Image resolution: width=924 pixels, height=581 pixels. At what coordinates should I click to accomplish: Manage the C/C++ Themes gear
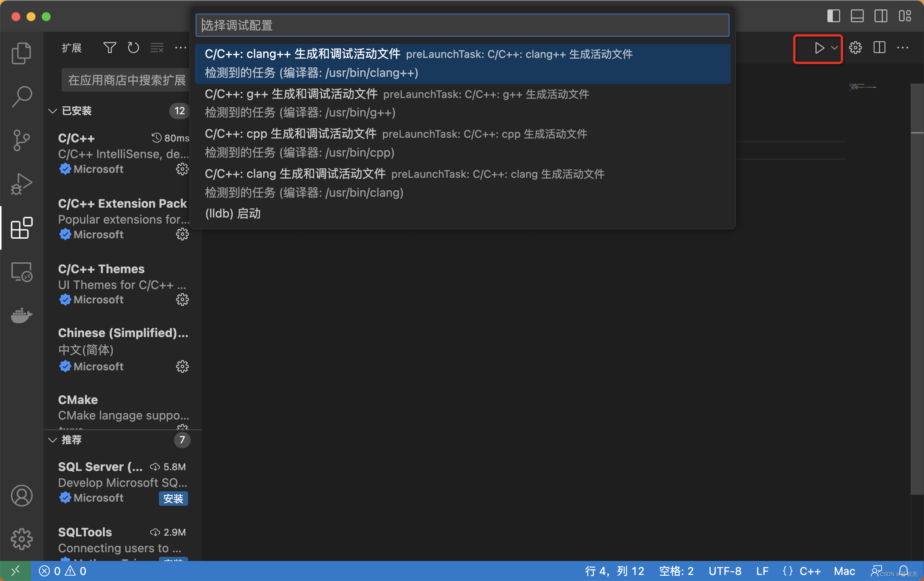(182, 300)
